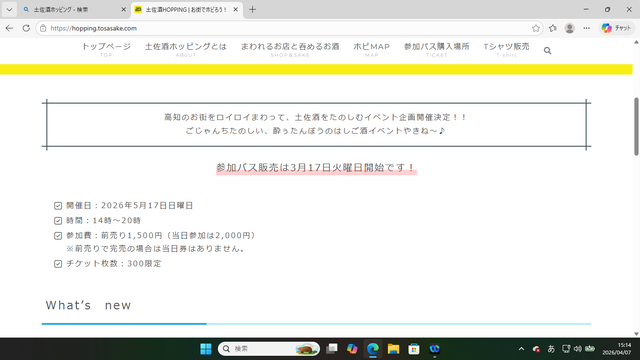This screenshot has width=640, height=360.
Task: Toggle the Japanese IME あ indicator
Action: [551, 349]
